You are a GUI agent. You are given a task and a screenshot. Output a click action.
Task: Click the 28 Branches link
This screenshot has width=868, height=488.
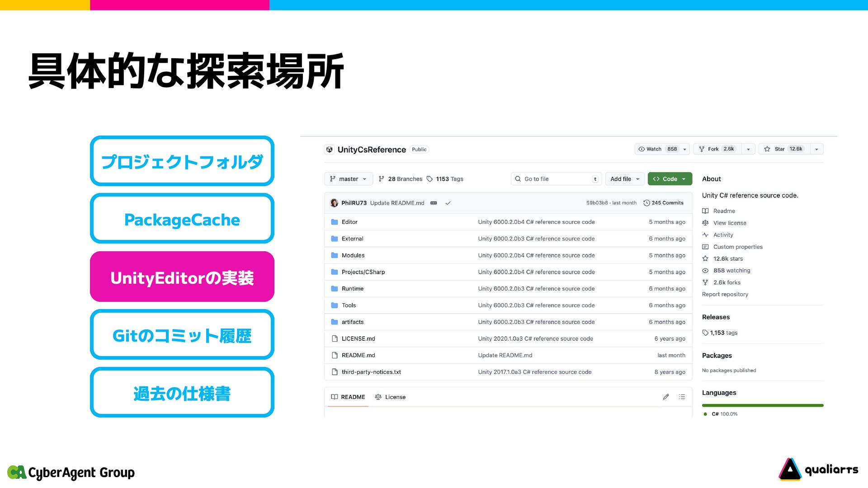tap(405, 179)
